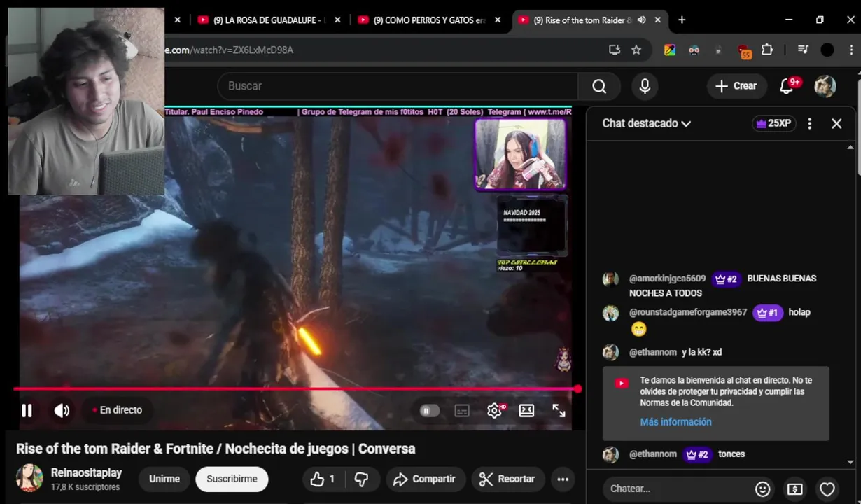Image resolution: width=861 pixels, height=504 pixels.
Task: Bookmark this page with star
Action: (636, 50)
